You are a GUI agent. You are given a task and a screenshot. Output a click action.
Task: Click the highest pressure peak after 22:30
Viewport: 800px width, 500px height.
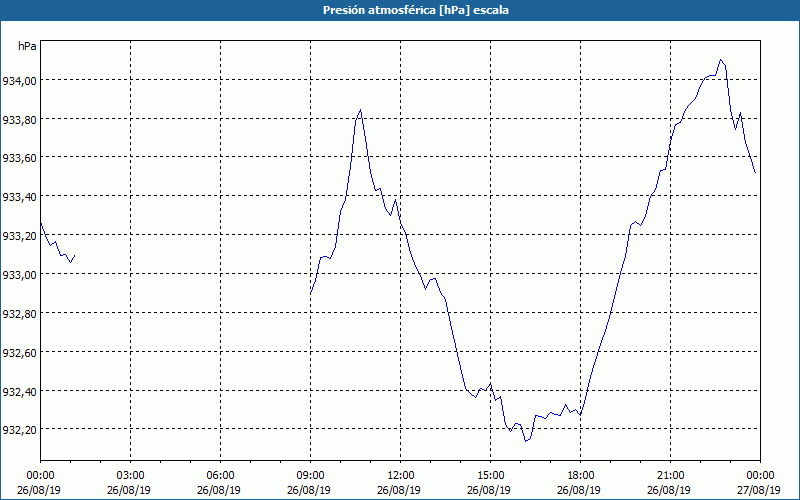click(x=720, y=60)
